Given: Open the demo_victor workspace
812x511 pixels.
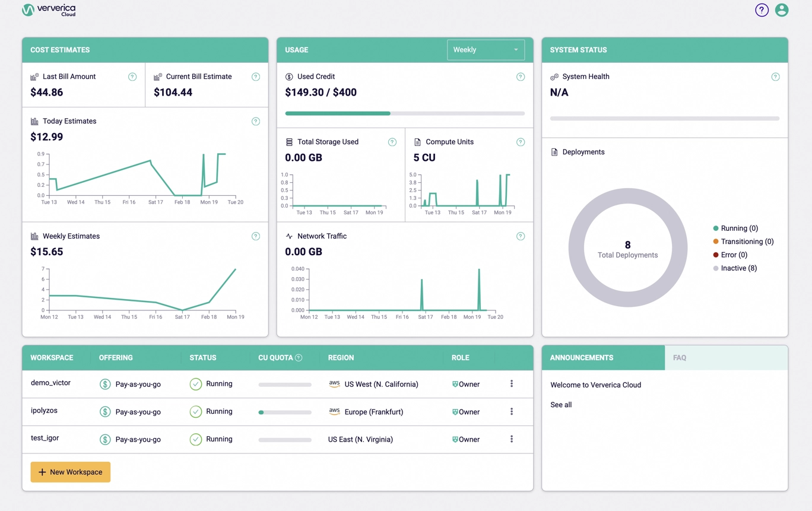Looking at the screenshot, I should (x=50, y=383).
